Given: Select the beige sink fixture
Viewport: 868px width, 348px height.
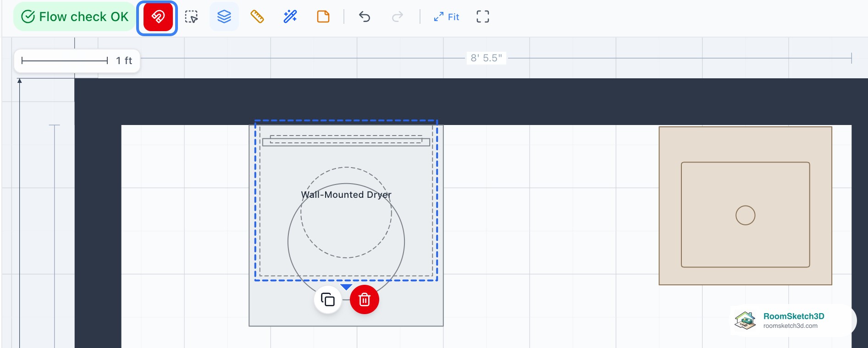Looking at the screenshot, I should point(746,206).
